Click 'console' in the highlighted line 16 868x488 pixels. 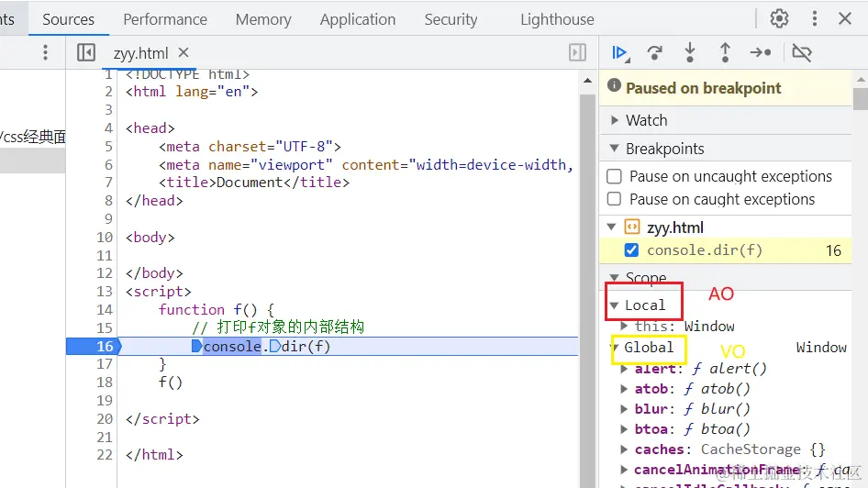pos(232,347)
